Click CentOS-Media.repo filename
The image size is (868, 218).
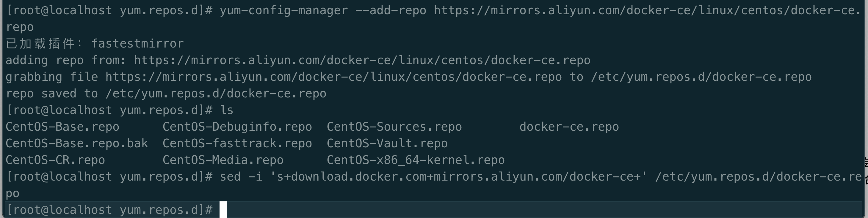[223, 160]
